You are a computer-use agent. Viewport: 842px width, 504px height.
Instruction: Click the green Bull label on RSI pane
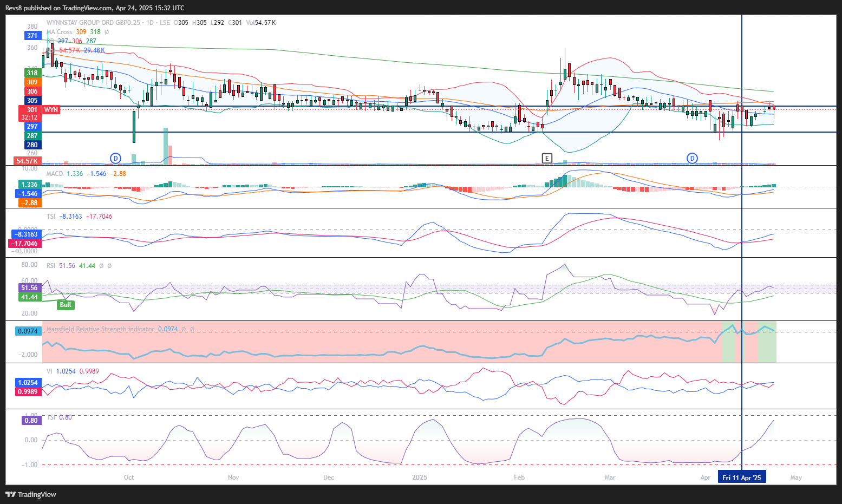[x=66, y=305]
